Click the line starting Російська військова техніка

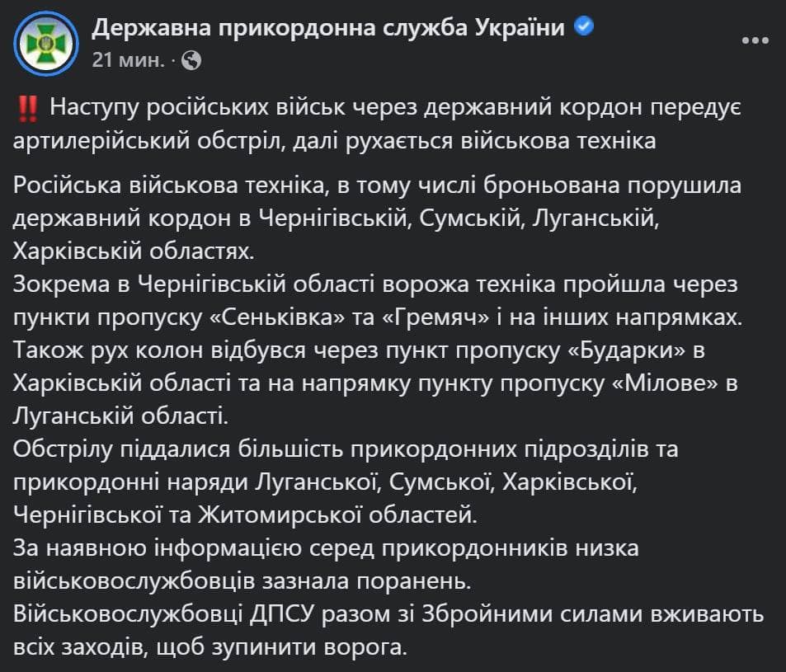377,185
